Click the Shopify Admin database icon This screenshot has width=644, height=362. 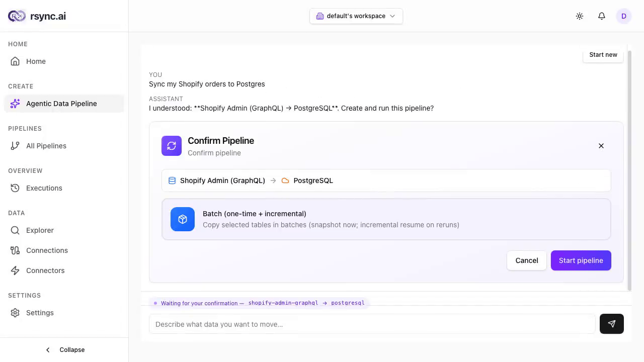point(172,180)
